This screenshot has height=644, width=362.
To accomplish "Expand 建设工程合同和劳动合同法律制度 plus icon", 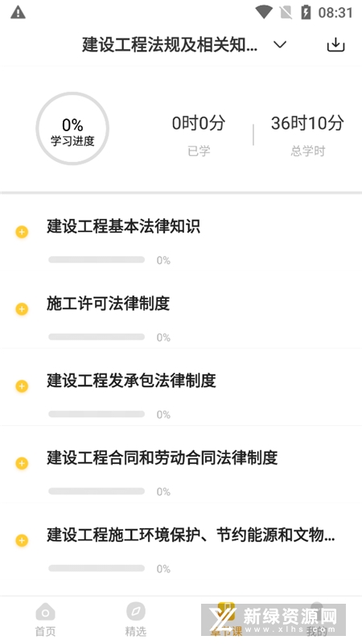I will click(22, 464).
